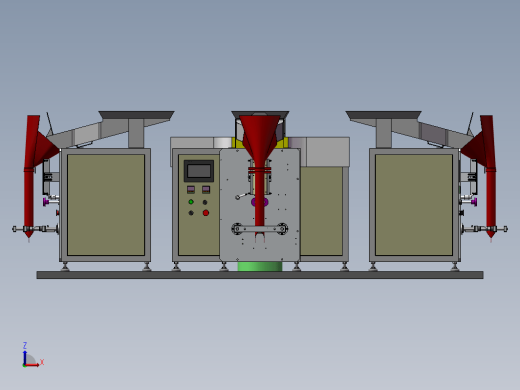Image resolution: width=520 pixels, height=390 pixels.
Task: Select the left machine's dark hopper tray
Action: tap(136, 115)
